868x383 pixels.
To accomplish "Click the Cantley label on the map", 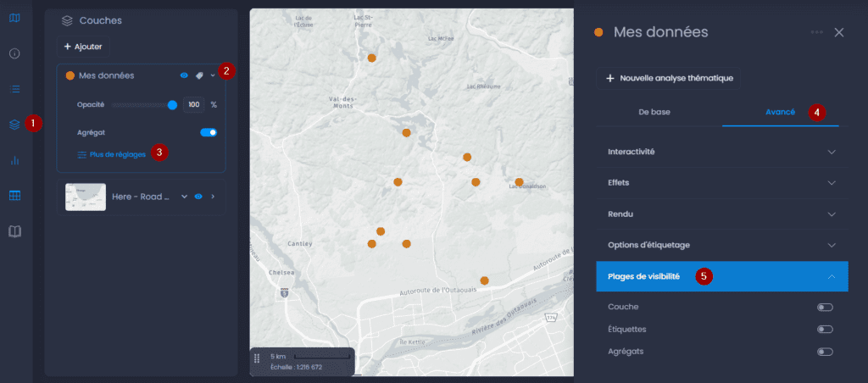I will coord(301,243).
